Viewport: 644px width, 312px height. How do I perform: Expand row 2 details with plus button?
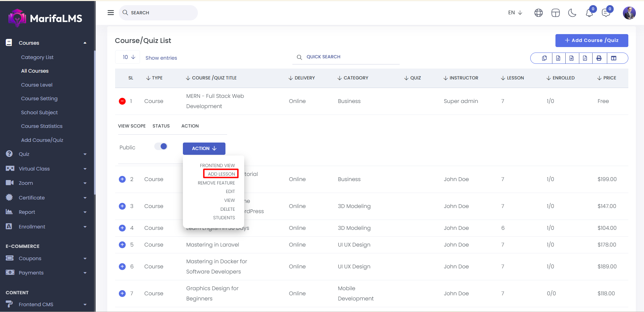(x=122, y=179)
